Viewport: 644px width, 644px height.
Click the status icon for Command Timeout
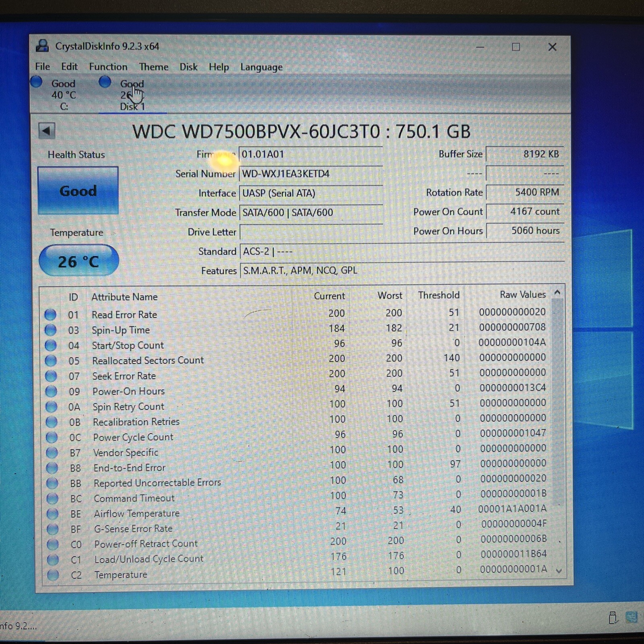tap(52, 499)
